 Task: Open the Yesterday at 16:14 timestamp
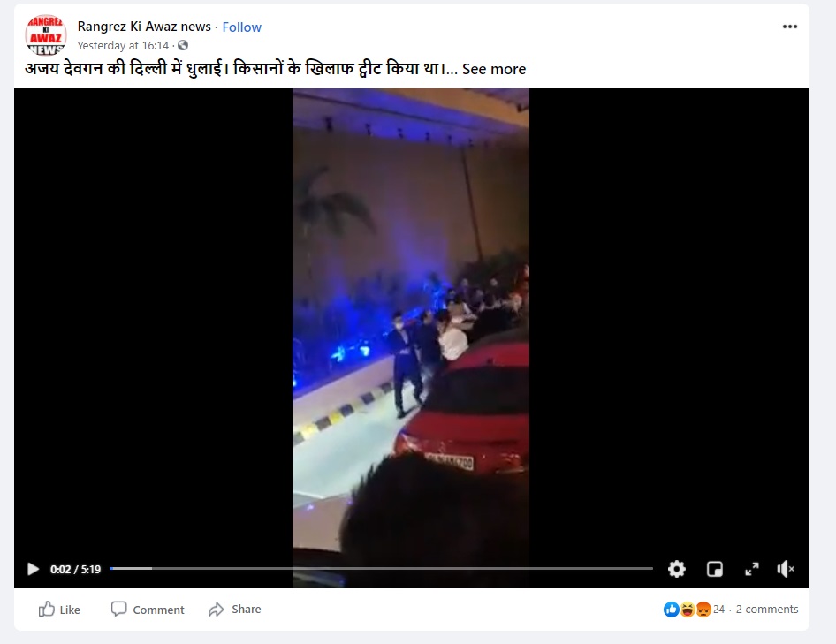click(x=123, y=46)
